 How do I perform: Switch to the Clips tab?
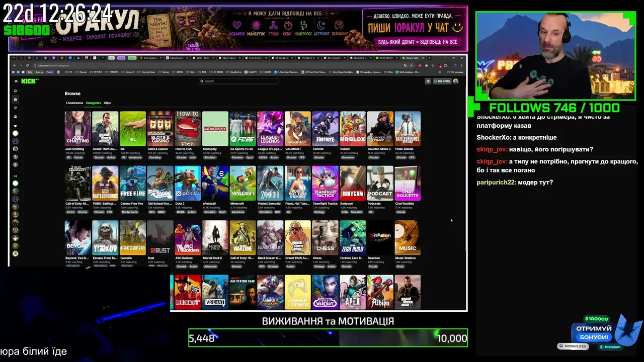point(107,103)
